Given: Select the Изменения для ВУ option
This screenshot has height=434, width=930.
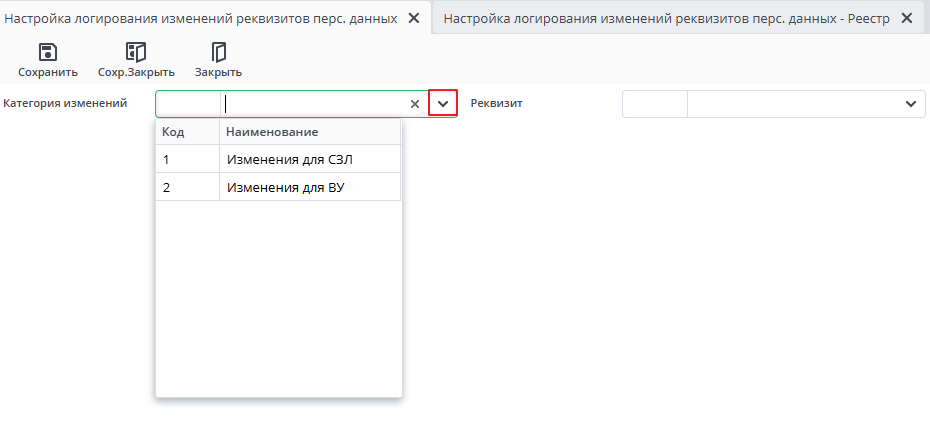Looking at the screenshot, I should (310, 187).
